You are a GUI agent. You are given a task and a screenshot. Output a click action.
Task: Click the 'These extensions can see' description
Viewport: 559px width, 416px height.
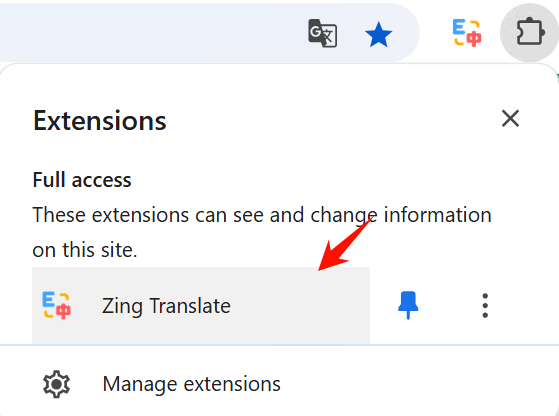click(x=262, y=216)
